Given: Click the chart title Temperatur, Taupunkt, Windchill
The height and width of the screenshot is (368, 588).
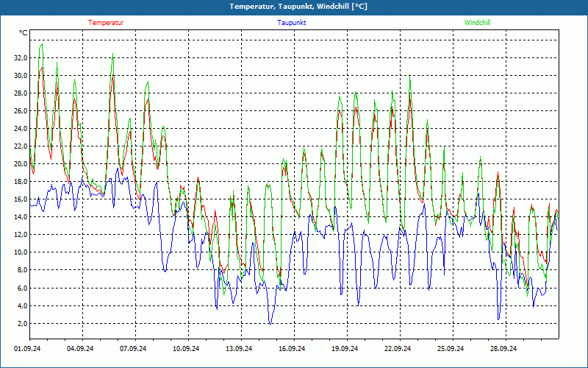Looking at the screenshot, I should [x=298, y=7].
